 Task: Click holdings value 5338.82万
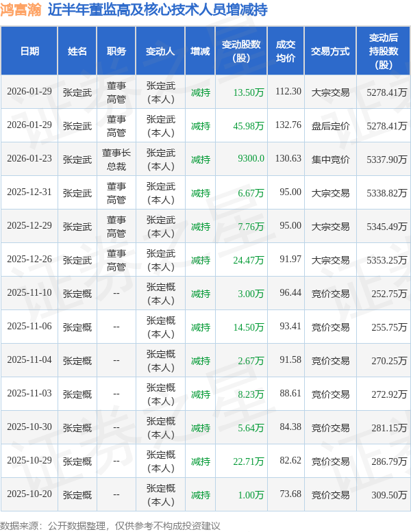pyautogui.click(x=386, y=193)
